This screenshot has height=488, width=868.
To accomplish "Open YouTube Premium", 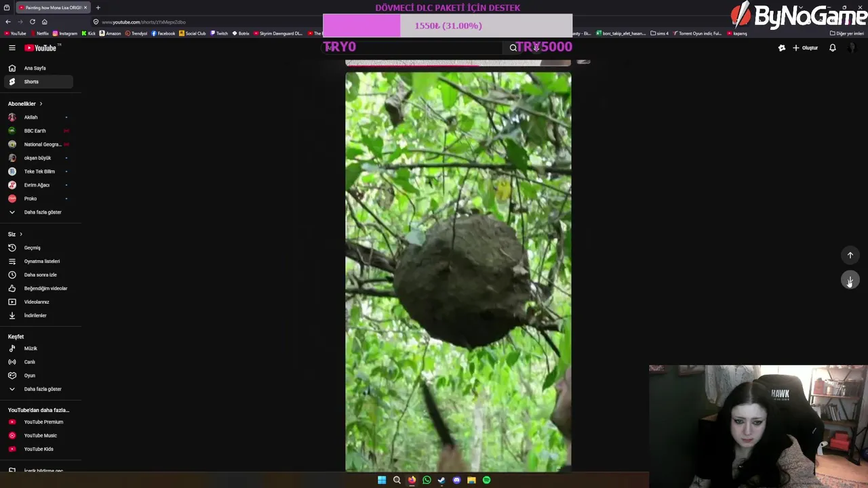I will (38, 422).
